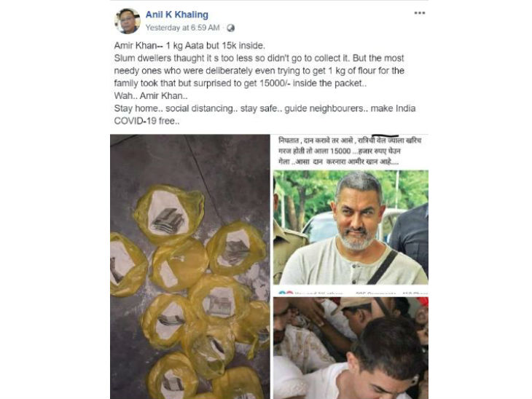The width and height of the screenshot is (532, 399).
Task: Click the man wearing a cap in crowd photo
Action: tap(359, 315)
